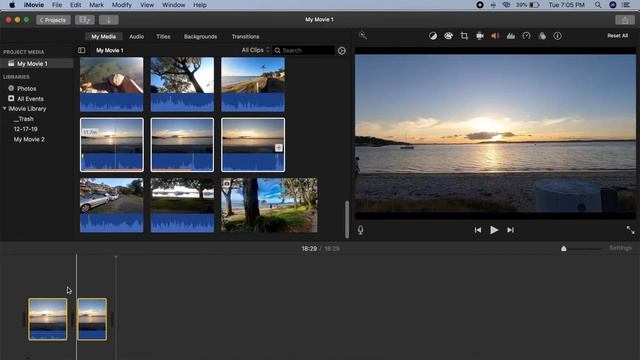Check the battery status icon
The width and height of the screenshot is (640, 360).
[x=534, y=5]
